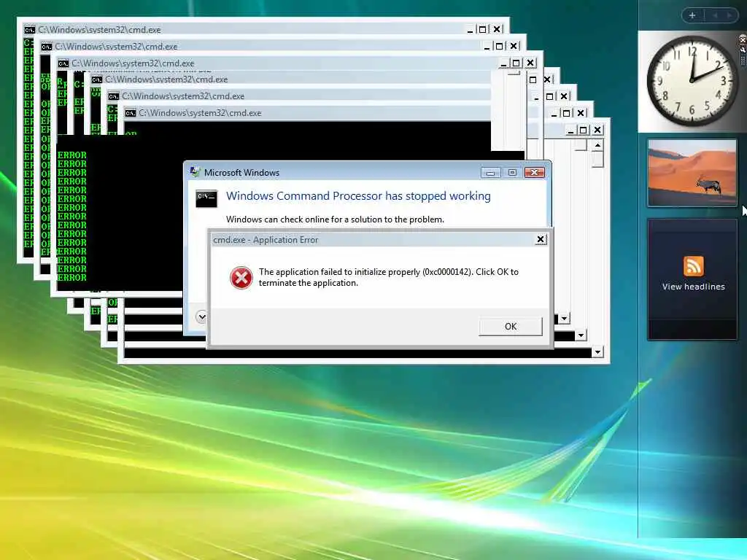Image resolution: width=747 pixels, height=560 pixels.
Task: Close the cmd.exe Application Error dialog
Action: pos(541,239)
